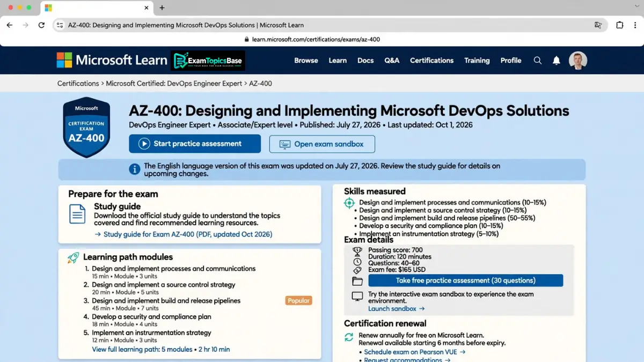Open Implement an instrumentation strategy module
Image resolution: width=644 pixels, height=362 pixels.
click(152, 333)
